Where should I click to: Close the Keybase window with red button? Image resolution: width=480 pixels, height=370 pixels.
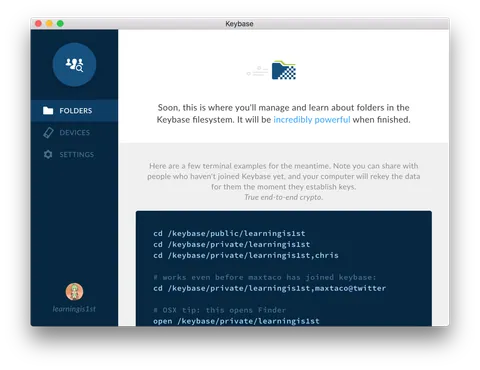(x=38, y=24)
